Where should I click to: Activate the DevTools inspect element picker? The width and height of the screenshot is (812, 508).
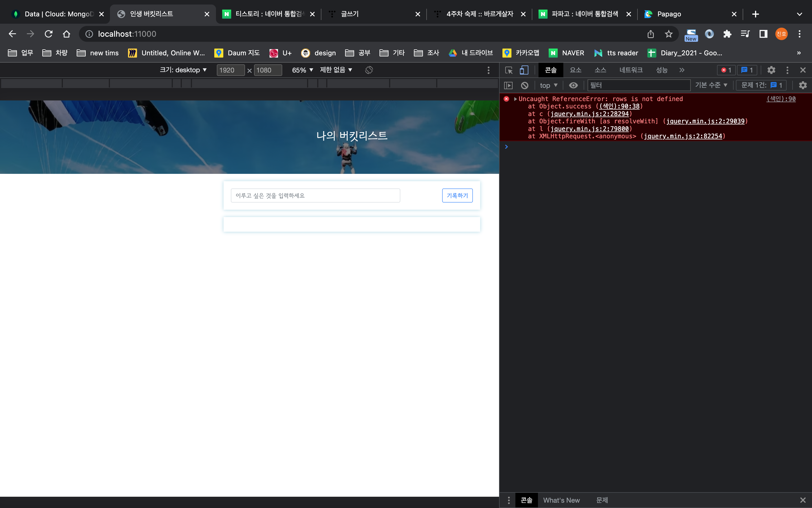click(509, 70)
